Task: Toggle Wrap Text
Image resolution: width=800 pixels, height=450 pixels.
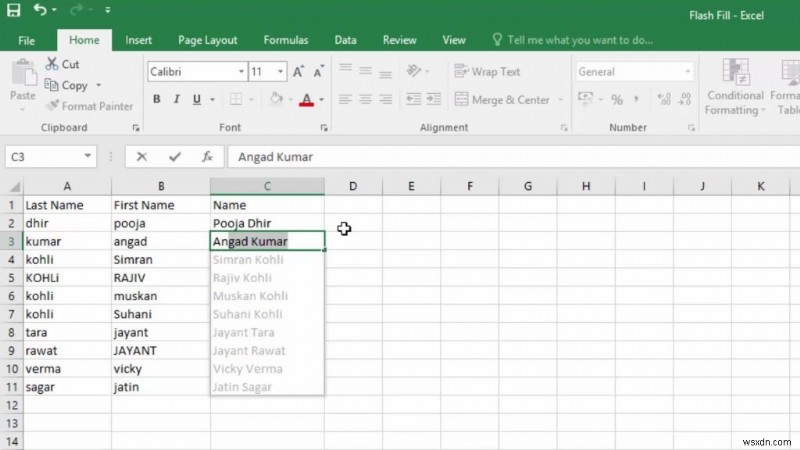Action: tap(487, 72)
